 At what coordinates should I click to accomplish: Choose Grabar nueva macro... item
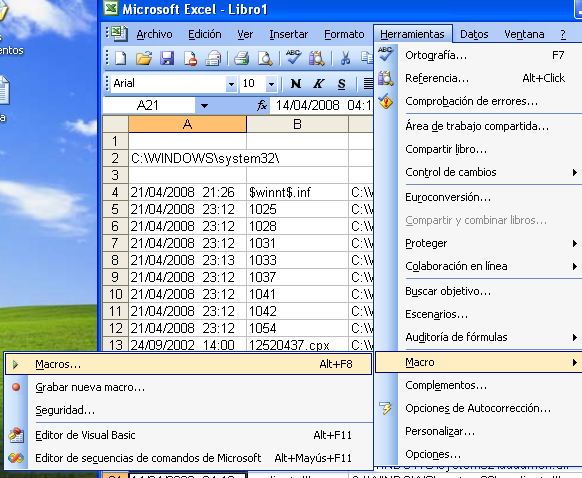pos(188,387)
